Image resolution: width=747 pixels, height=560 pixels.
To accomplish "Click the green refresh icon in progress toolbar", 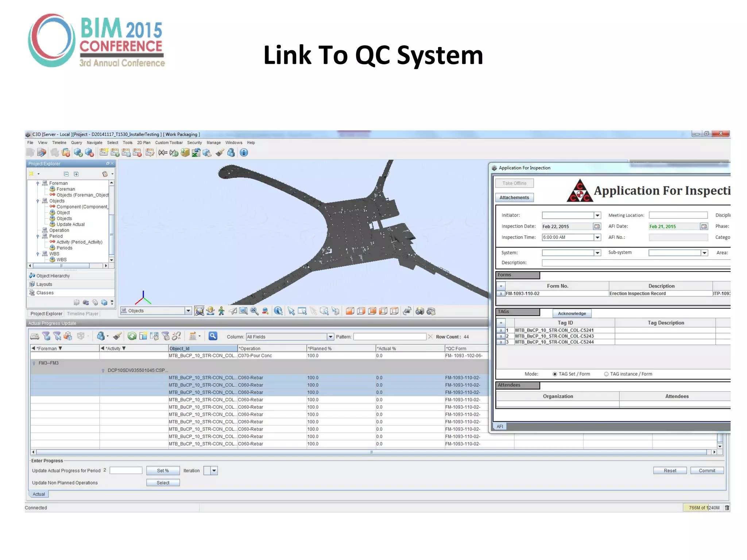I will [x=132, y=336].
